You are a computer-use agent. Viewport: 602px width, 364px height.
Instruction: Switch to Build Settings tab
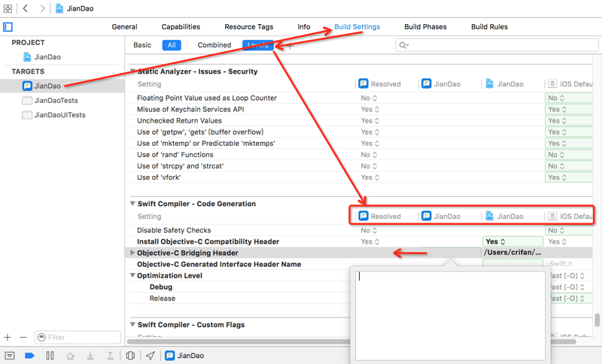coord(357,27)
